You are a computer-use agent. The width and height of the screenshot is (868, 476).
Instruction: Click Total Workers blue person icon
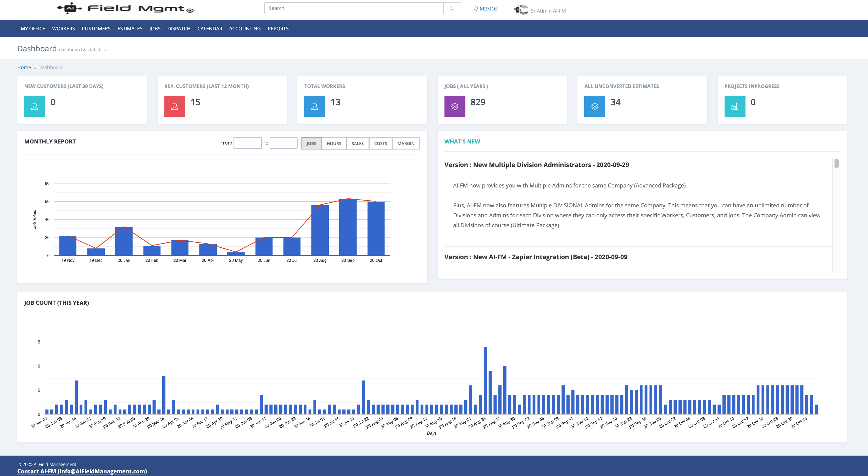[314, 106]
